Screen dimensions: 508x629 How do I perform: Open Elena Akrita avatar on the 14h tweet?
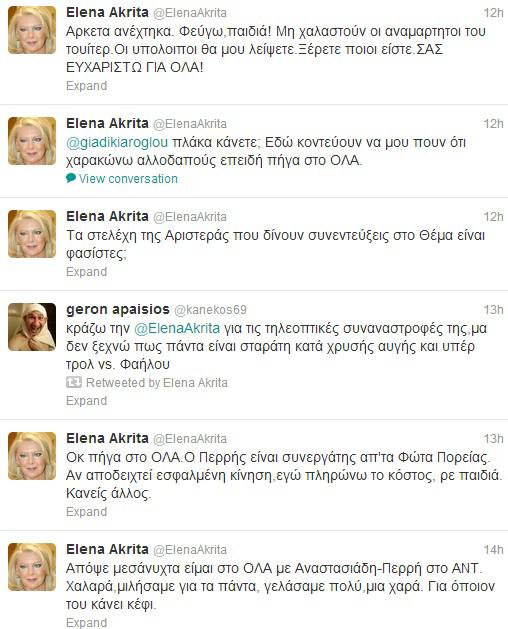[x=32, y=567]
